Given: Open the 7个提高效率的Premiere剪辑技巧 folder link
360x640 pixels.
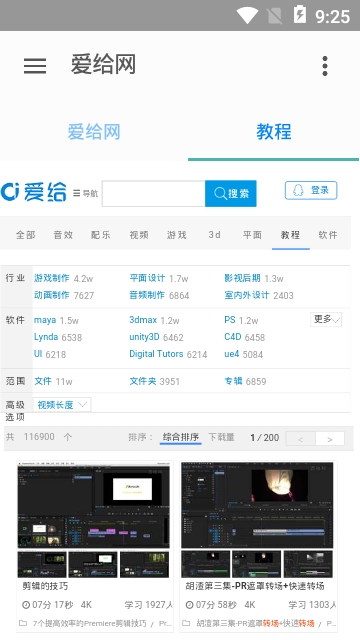Looking at the screenshot, I should 89,623.
